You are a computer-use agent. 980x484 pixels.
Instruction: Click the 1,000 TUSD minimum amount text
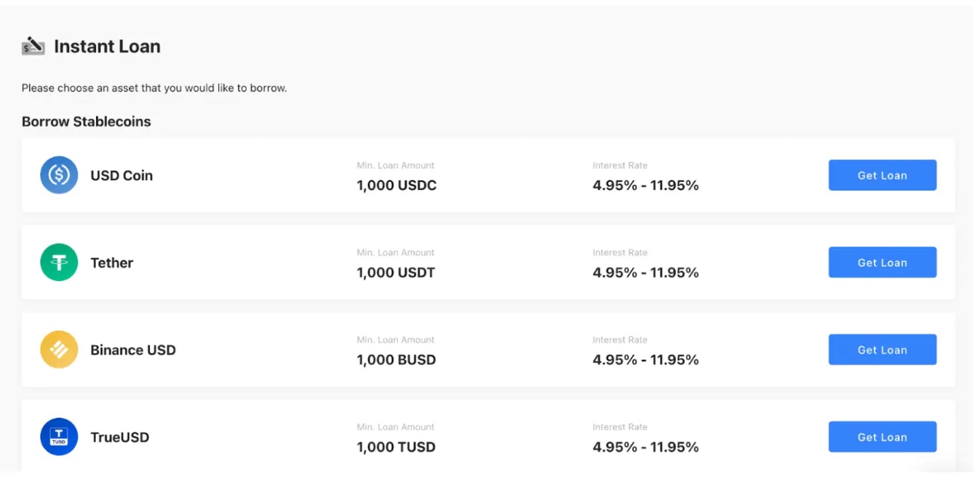(396, 447)
